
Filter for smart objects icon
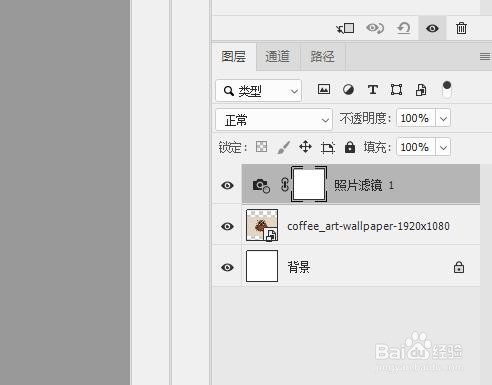point(421,90)
